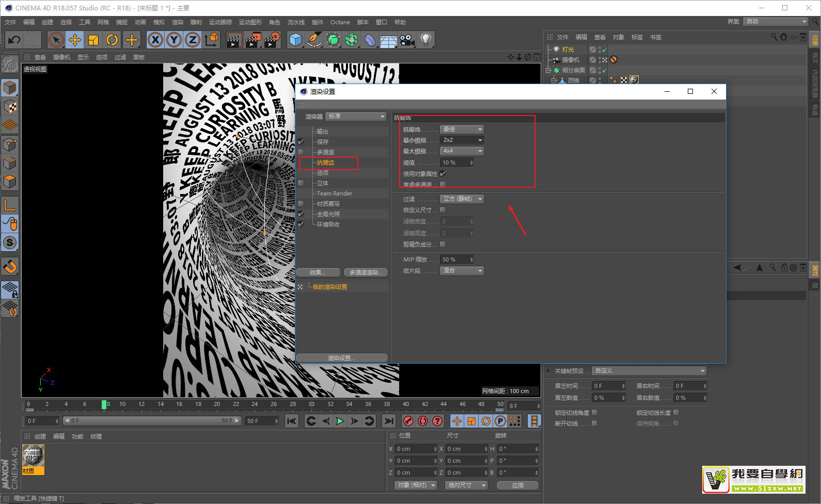This screenshot has height=504, width=821.
Task: Click the Undo arrow icon
Action: click(14, 40)
